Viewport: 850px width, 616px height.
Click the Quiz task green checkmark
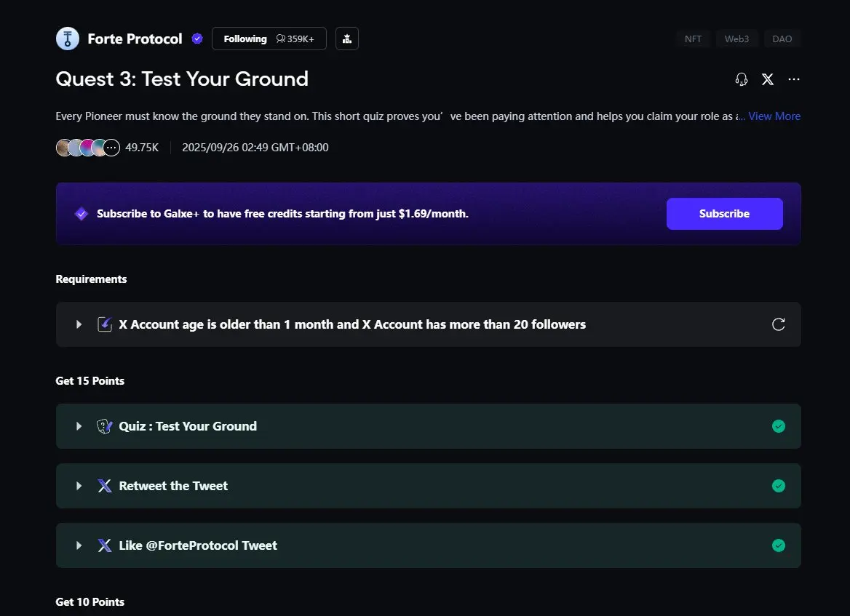779,426
